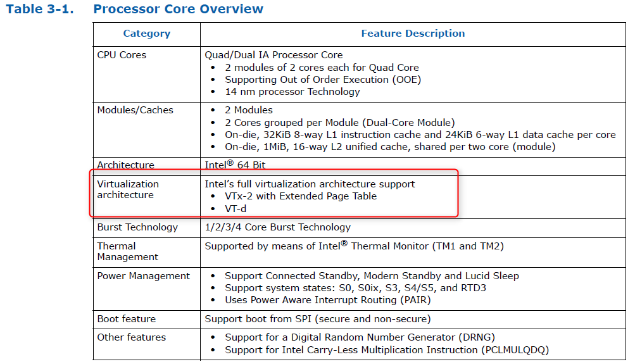Viewport: 635px width, 364px height.
Task: Click the '14 nm processor Technology' bullet
Action: 292,92
